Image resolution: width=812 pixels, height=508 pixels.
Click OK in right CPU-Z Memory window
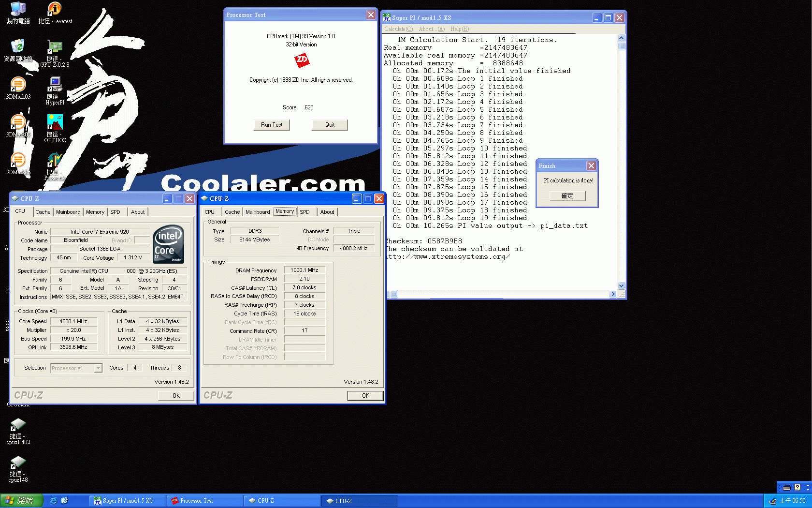365,396
